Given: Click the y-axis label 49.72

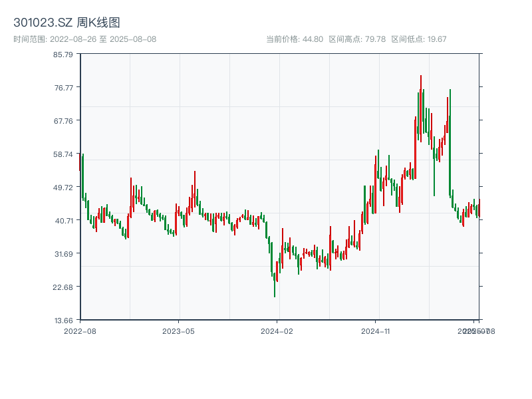Looking at the screenshot, I should coord(63,188).
